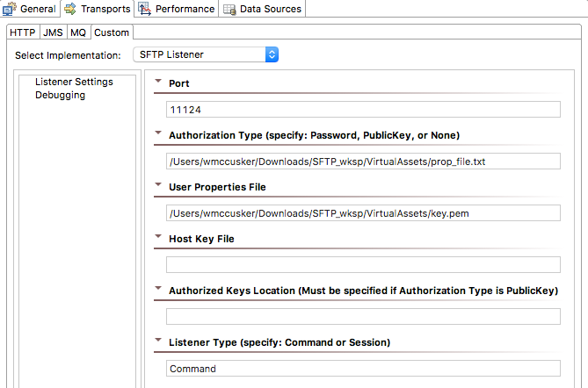
Task: Select Listener Settings in the list
Action: (x=74, y=82)
